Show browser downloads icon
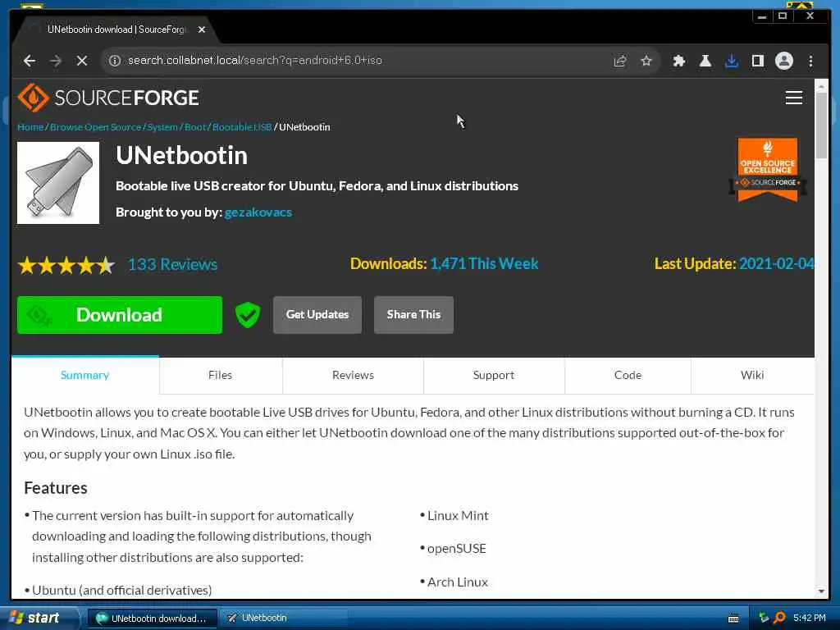Viewport: 840px width, 630px height. click(x=731, y=61)
